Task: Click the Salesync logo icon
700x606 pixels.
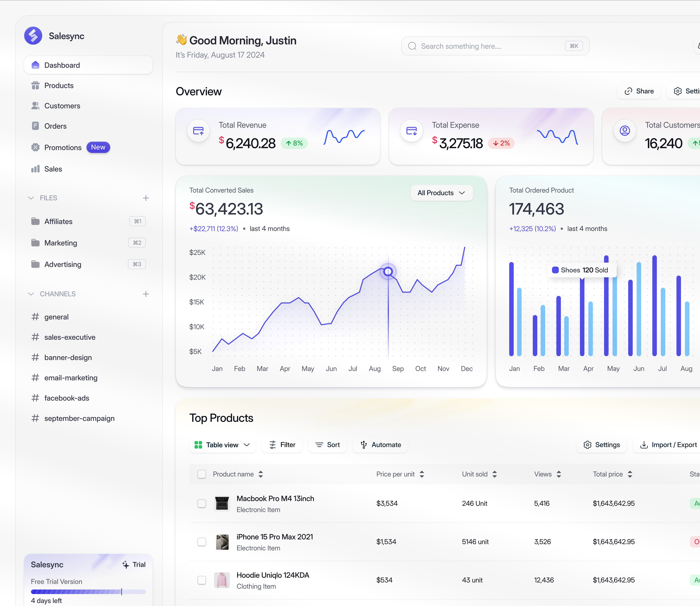Action: coord(33,36)
